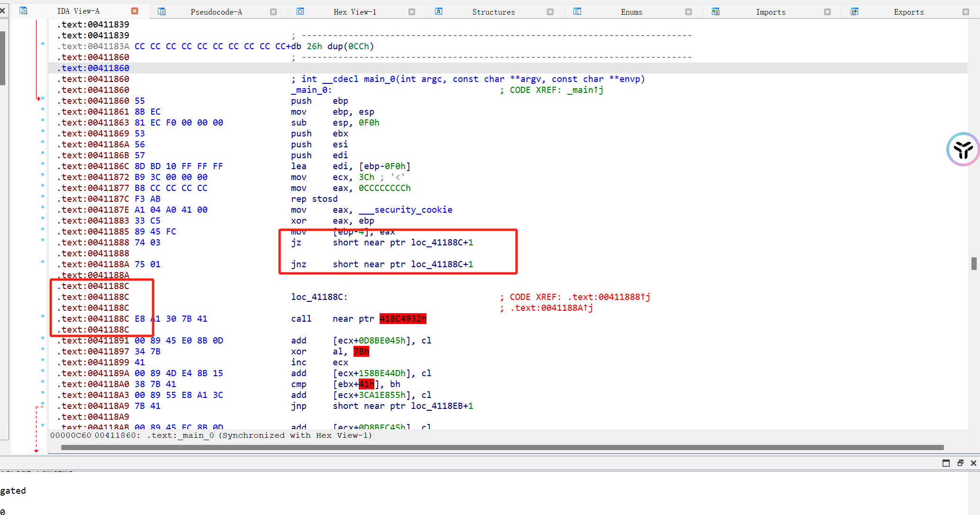This screenshot has width=980, height=515.
Task: Click the vertical scrollbar thumb on the right
Action: coord(974,263)
